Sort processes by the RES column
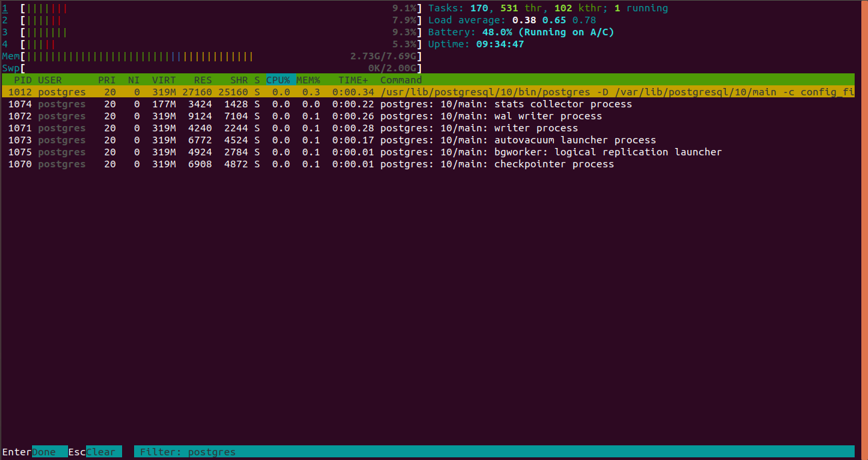 point(202,79)
